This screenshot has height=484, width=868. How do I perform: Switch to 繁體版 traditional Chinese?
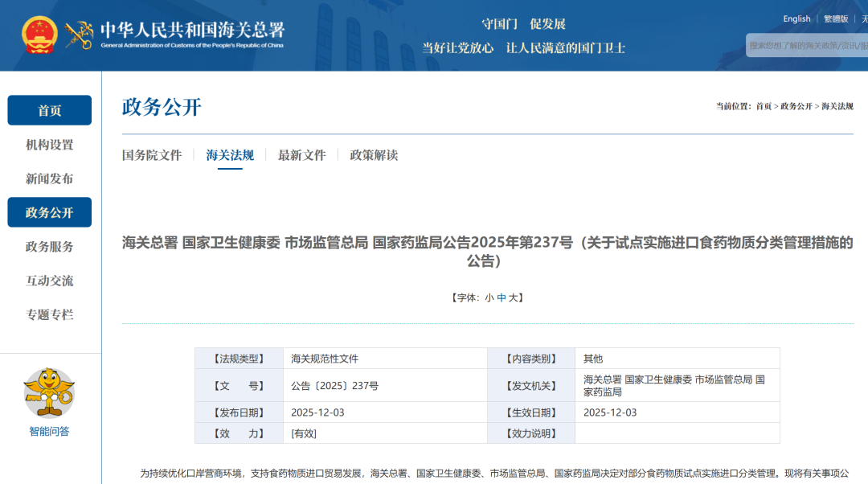(836, 19)
